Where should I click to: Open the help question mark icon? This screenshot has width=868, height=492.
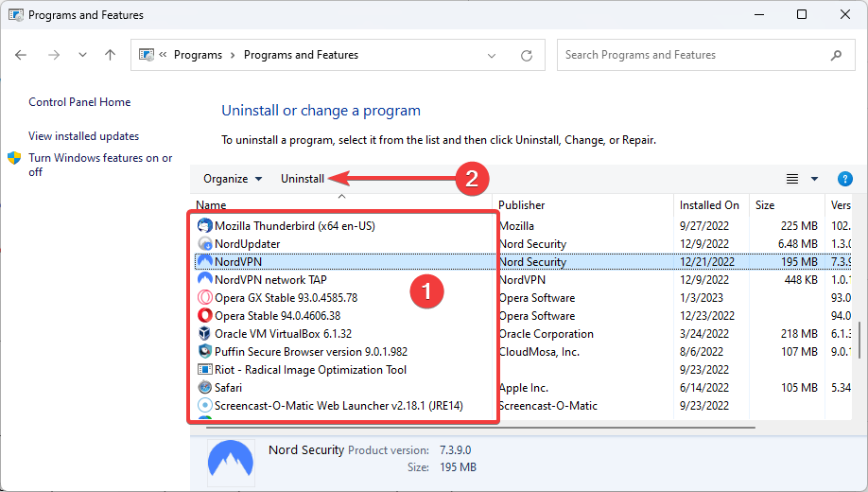coord(845,179)
